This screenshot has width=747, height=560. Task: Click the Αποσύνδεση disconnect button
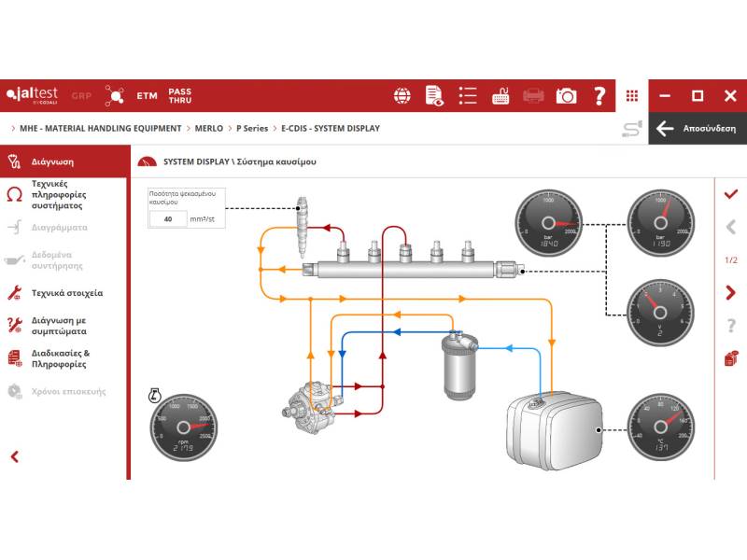[697, 129]
